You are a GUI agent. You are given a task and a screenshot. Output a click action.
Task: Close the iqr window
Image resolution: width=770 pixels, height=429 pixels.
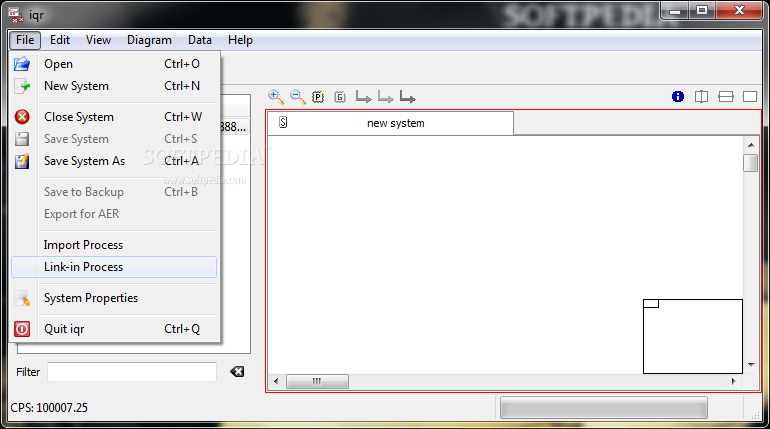(740, 10)
